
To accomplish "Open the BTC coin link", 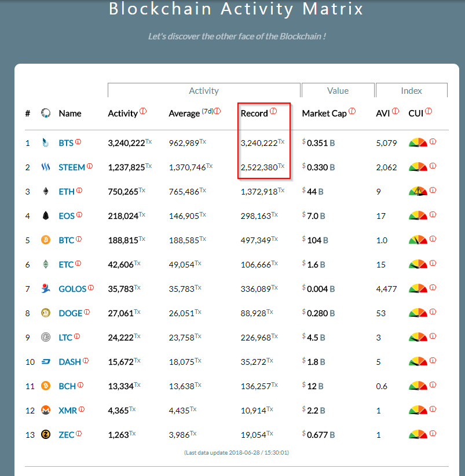I will (66, 240).
